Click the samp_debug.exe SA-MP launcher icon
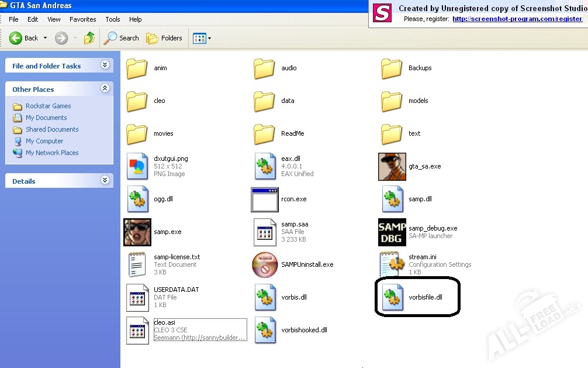The height and width of the screenshot is (368, 588). point(392,232)
